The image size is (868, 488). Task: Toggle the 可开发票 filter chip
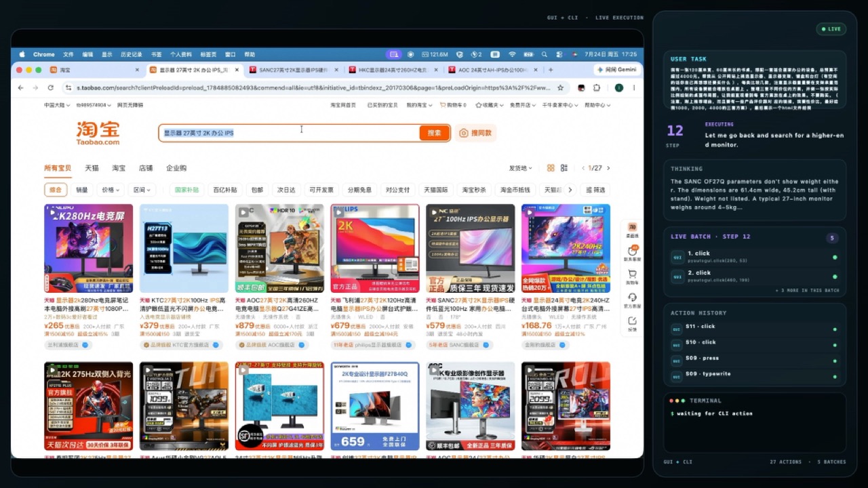(x=321, y=190)
